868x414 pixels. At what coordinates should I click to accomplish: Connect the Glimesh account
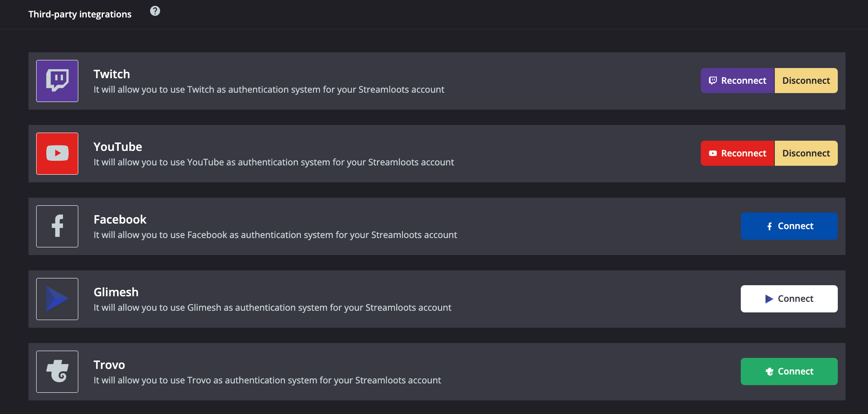pyautogui.click(x=789, y=299)
